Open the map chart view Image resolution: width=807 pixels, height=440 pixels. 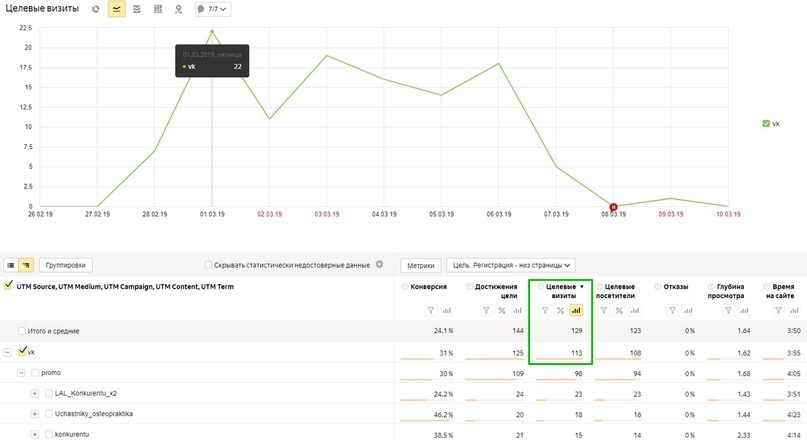178,9
